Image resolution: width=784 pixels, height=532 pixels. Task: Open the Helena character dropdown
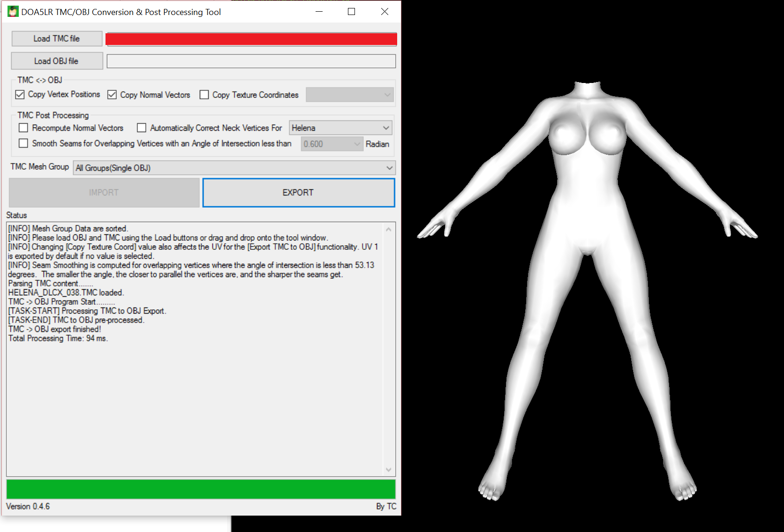point(340,128)
